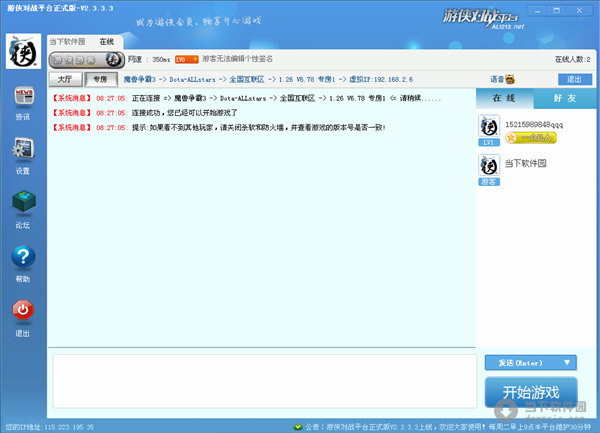The height and width of the screenshot is (433, 600).
Task: Click the 连接成功 system message line
Action: 145,113
